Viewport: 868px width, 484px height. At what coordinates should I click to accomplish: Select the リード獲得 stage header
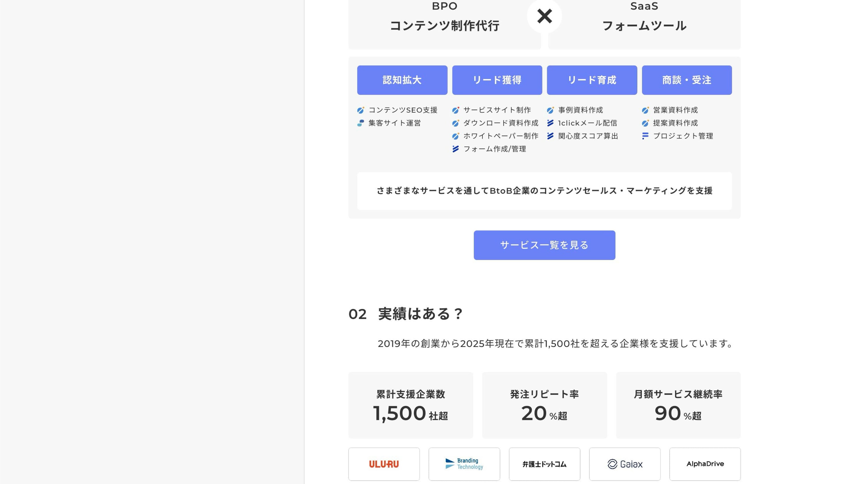[497, 80]
